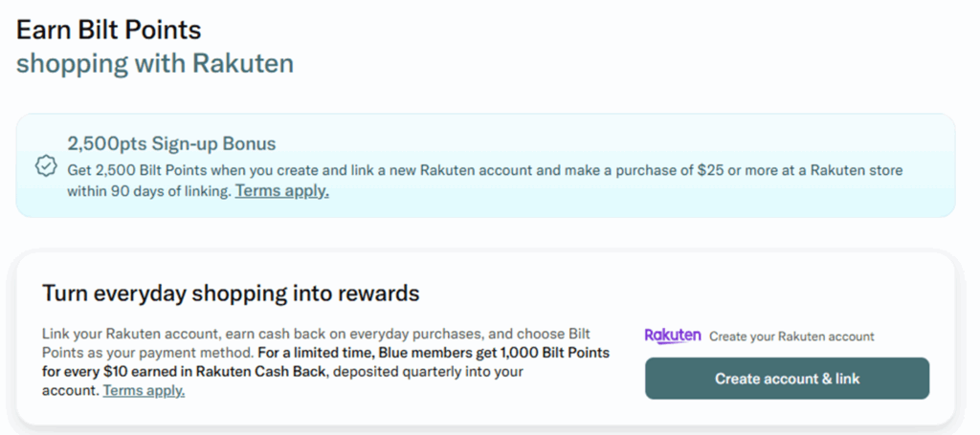980x435 pixels.
Task: Click Turn everyday shopping into rewards heading
Action: click(231, 293)
